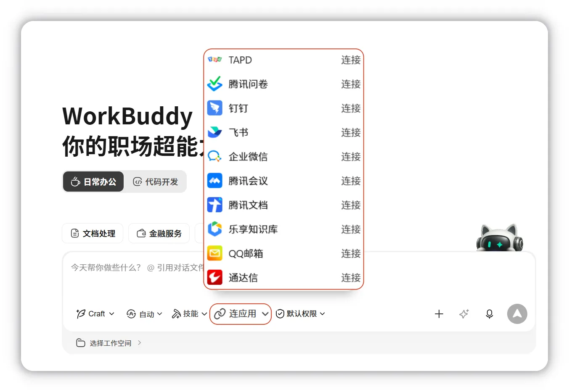Click the TAPD app icon
Viewport: 569px width, 392px height.
tap(214, 60)
